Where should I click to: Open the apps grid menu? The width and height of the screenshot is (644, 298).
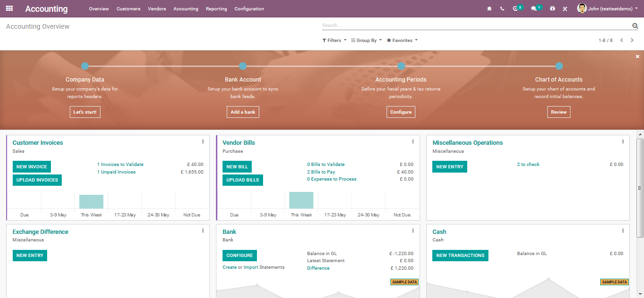[9, 8]
